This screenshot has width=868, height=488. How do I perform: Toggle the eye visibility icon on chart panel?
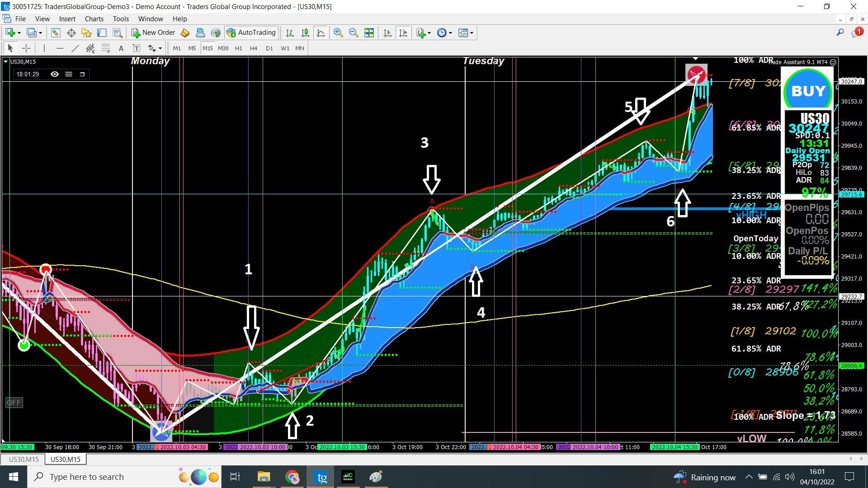point(55,74)
